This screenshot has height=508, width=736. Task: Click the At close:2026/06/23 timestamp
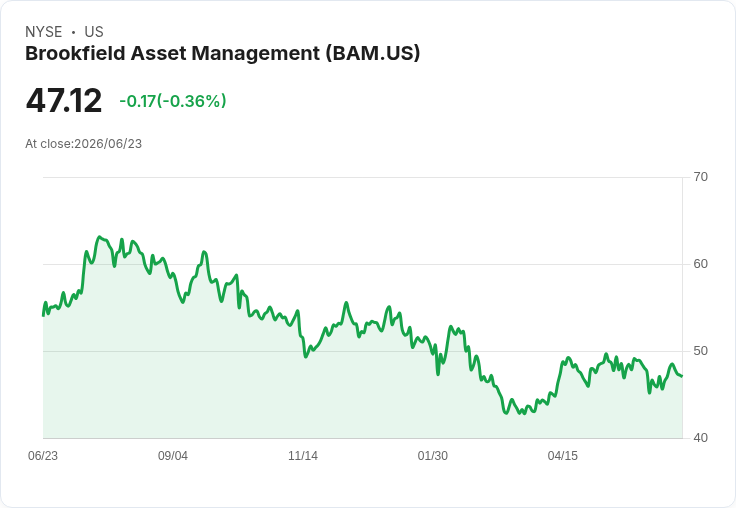(84, 144)
